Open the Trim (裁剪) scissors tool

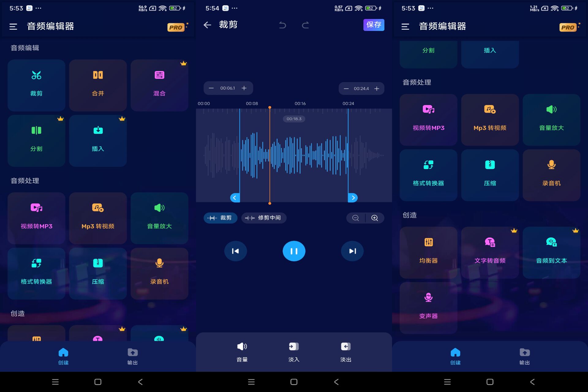pyautogui.click(x=36, y=85)
